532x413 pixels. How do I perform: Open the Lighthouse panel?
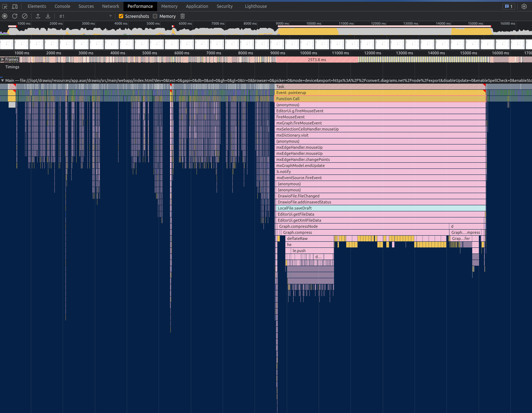pos(256,6)
